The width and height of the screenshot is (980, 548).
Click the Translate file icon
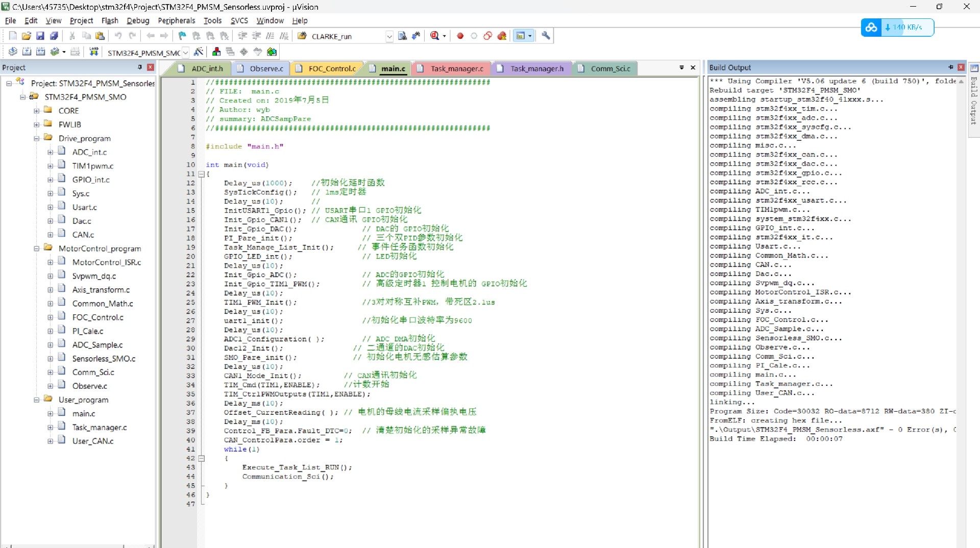(13, 52)
